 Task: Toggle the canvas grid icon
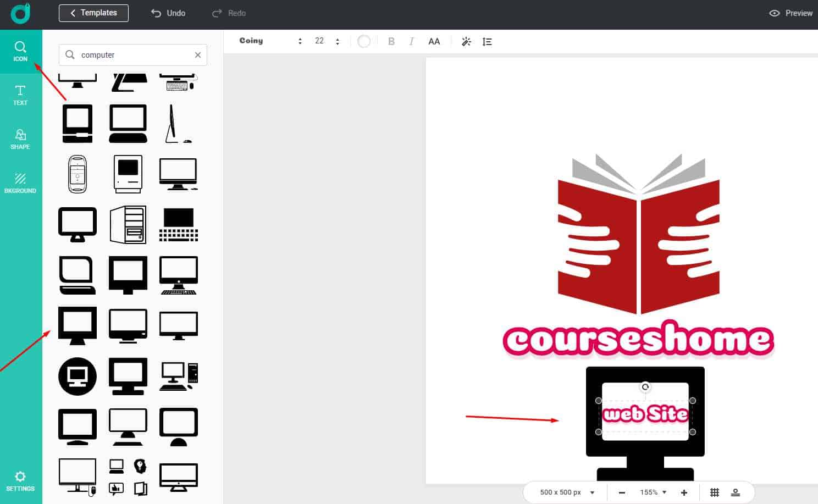tap(715, 492)
